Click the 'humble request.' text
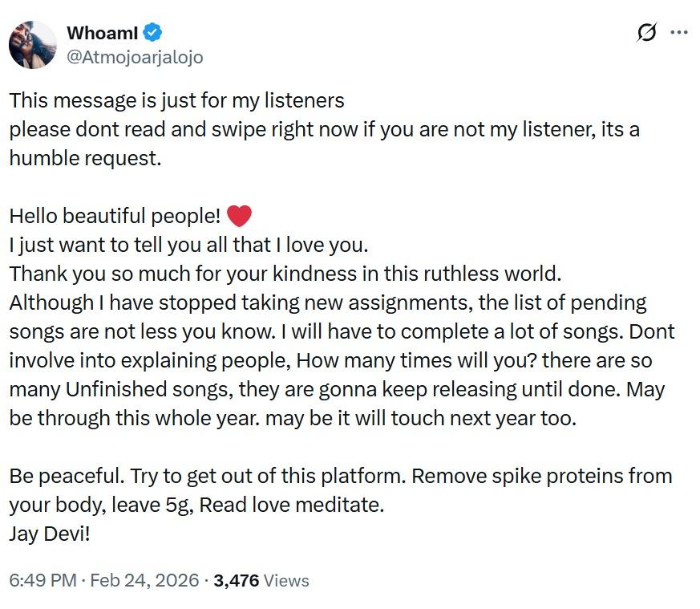This screenshot has width=700, height=609. tap(85, 158)
